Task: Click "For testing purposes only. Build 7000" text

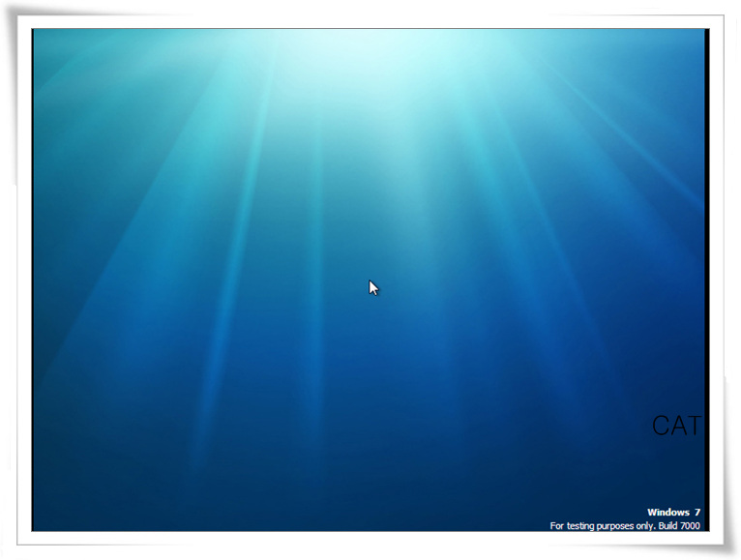Action: coord(625,526)
